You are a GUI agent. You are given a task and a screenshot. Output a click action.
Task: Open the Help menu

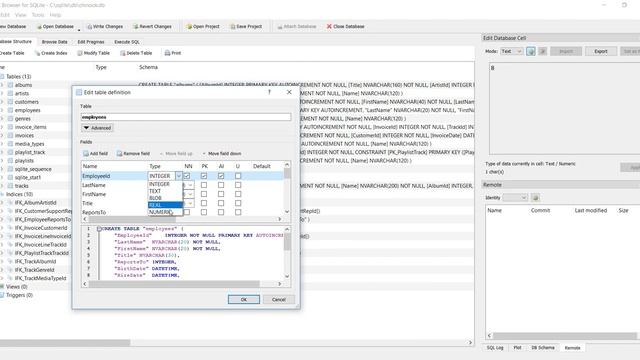55,15
